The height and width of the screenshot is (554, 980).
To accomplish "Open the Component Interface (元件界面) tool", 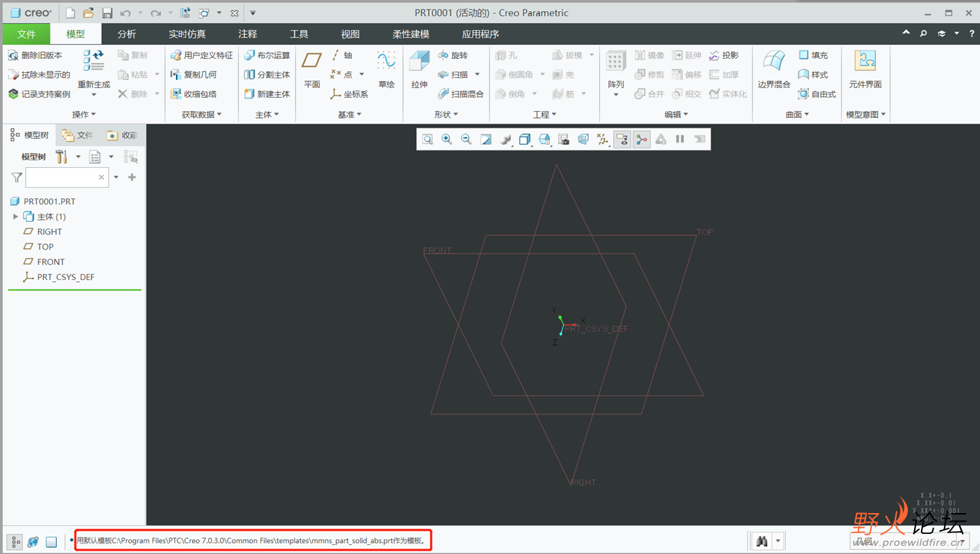I will pos(865,69).
